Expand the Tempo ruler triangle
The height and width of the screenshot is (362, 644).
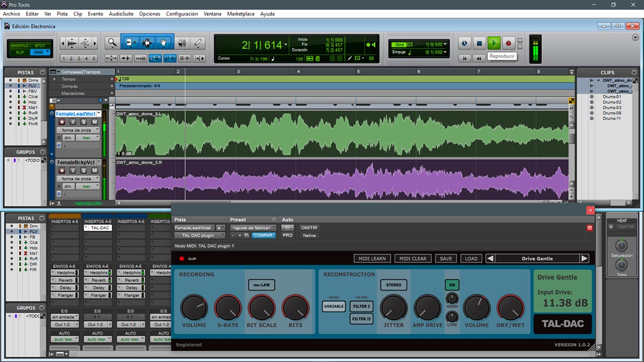[x=54, y=79]
